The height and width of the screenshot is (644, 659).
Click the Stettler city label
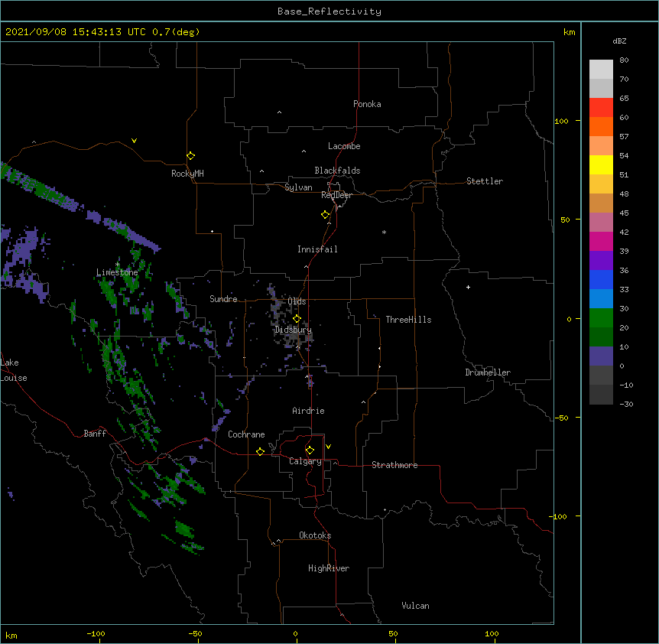[485, 181]
